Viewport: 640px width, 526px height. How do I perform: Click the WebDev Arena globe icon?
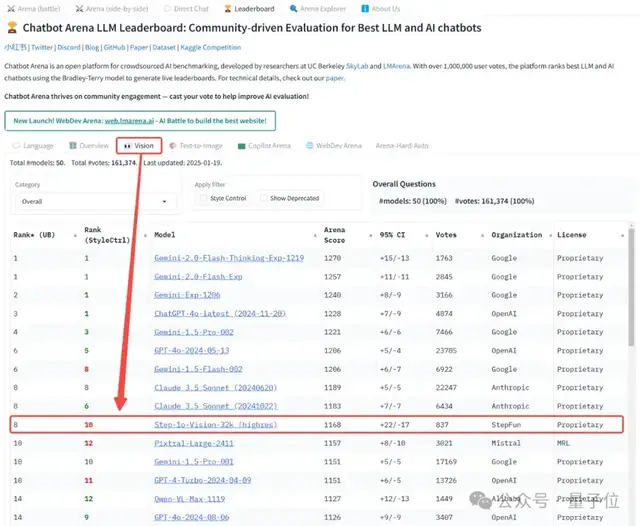click(x=310, y=146)
